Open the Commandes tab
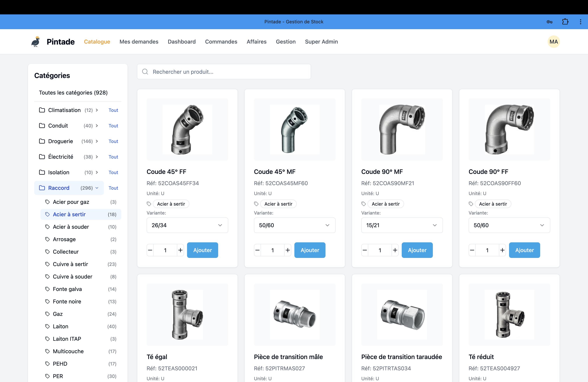The image size is (588, 382). click(x=221, y=41)
